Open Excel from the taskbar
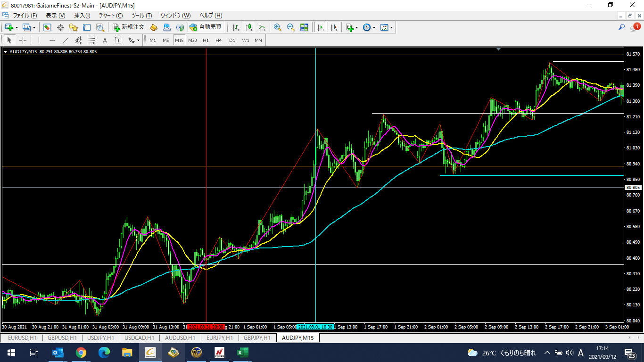The image size is (644, 362). (x=242, y=353)
